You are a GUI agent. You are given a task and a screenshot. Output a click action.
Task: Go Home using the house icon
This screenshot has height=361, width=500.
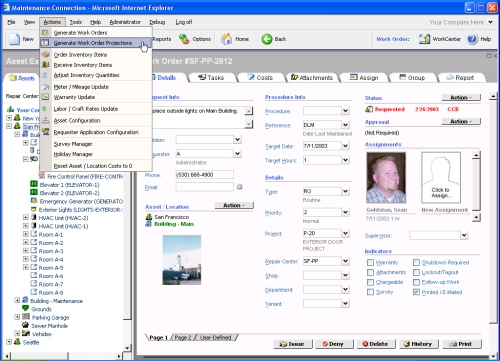click(227, 39)
